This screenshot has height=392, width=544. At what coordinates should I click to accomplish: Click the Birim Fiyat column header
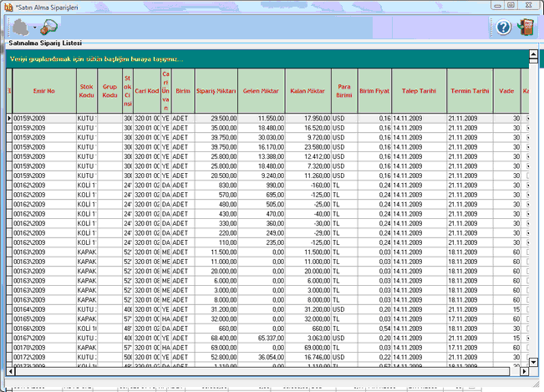click(x=374, y=91)
